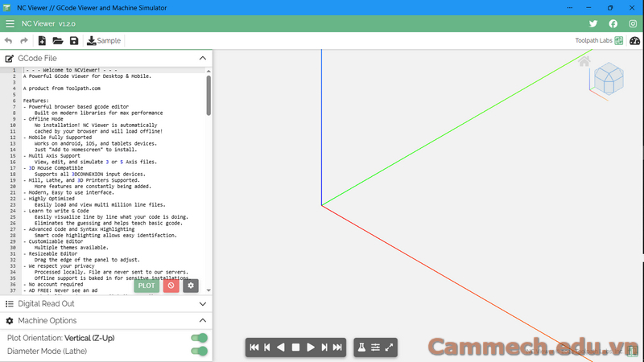This screenshot has width=644, height=362.
Task: Click the editor vertical scrollbar
Action: 208,96
